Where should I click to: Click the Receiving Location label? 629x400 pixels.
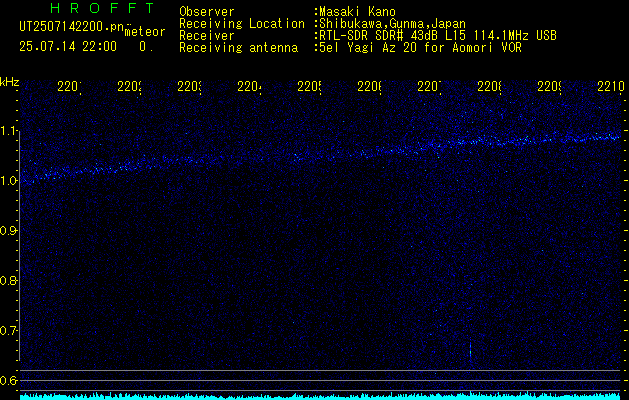click(242, 24)
